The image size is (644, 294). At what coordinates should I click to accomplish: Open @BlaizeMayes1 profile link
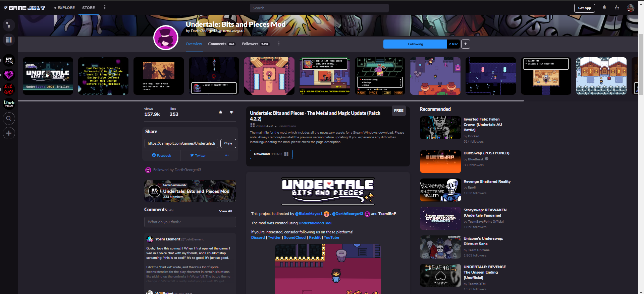[x=309, y=214]
